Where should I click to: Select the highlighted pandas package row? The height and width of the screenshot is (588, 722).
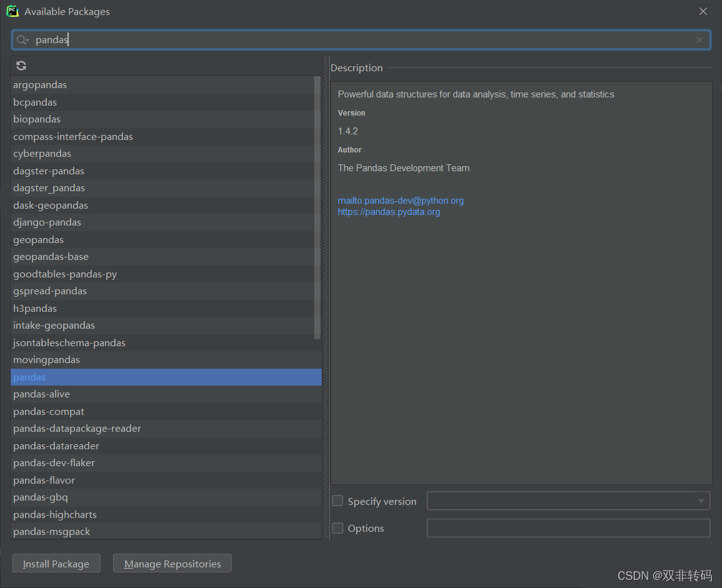coord(166,377)
